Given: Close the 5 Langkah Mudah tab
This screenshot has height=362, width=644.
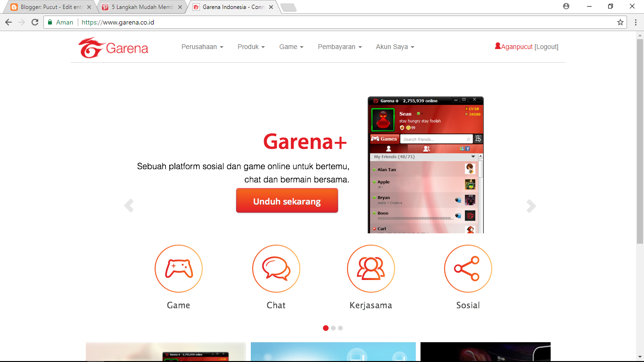Looking at the screenshot, I should 180,7.
